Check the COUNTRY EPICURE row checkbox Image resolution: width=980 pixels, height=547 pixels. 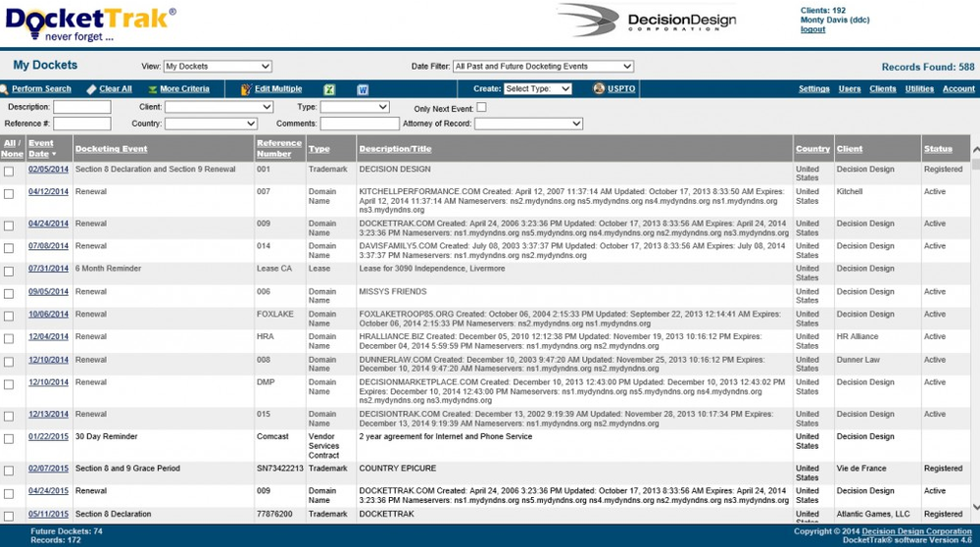(x=9, y=471)
